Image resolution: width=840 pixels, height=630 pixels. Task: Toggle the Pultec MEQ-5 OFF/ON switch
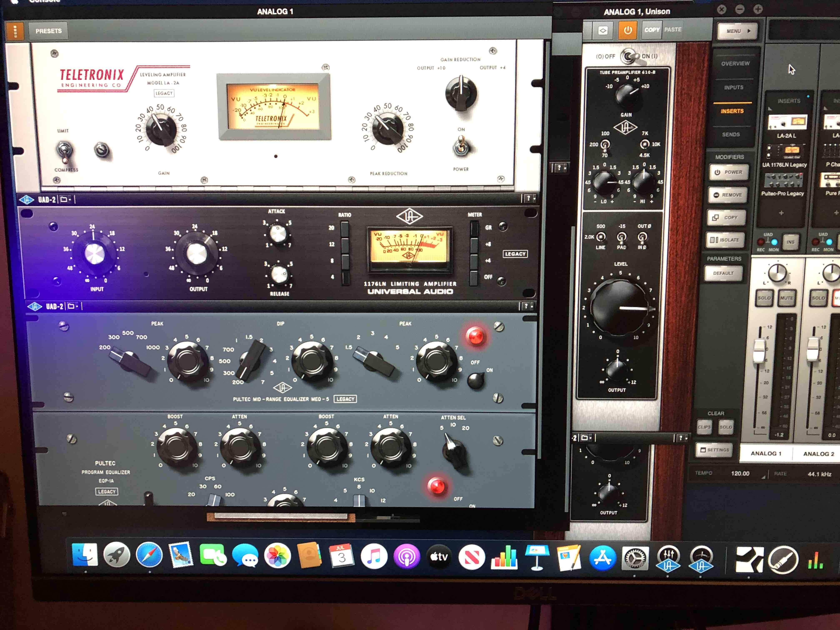pyautogui.click(x=475, y=380)
